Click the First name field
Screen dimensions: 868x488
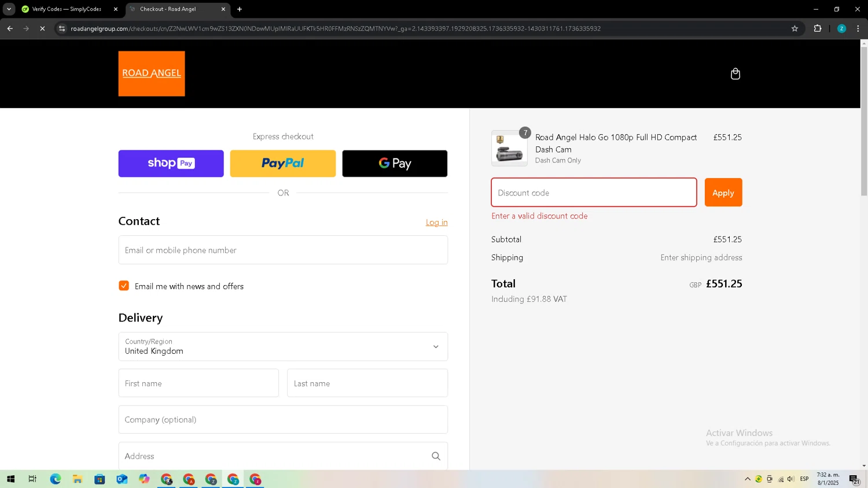(x=198, y=383)
